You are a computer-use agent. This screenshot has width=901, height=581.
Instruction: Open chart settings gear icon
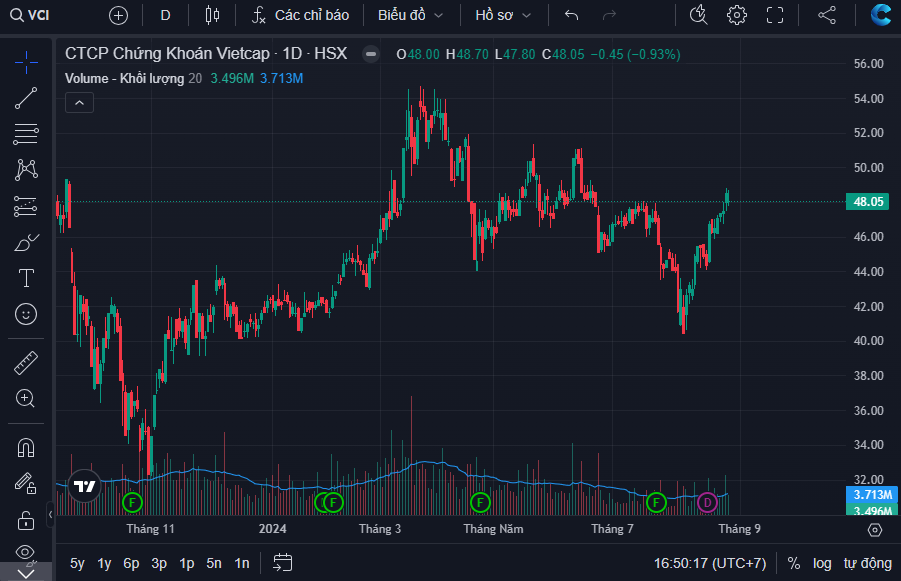coord(737,15)
